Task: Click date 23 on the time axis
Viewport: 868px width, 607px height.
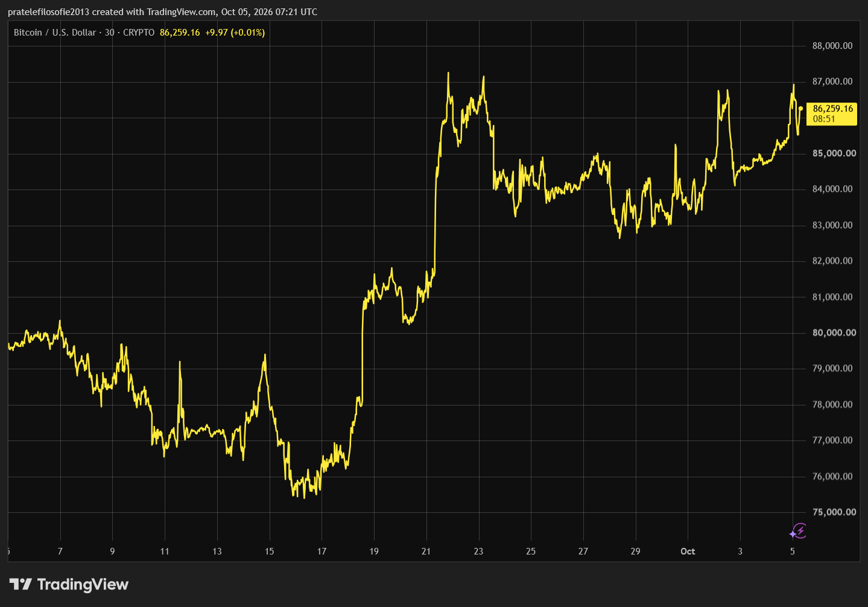Action: pos(478,551)
